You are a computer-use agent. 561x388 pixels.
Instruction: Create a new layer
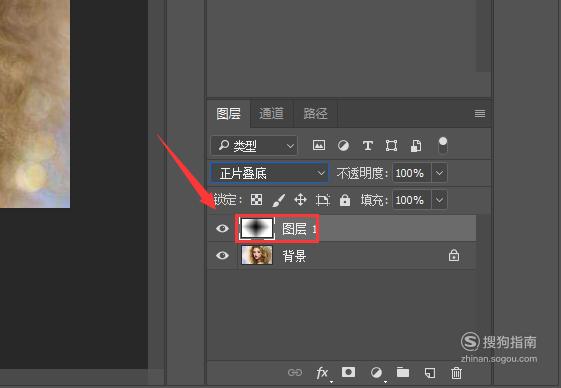click(430, 373)
